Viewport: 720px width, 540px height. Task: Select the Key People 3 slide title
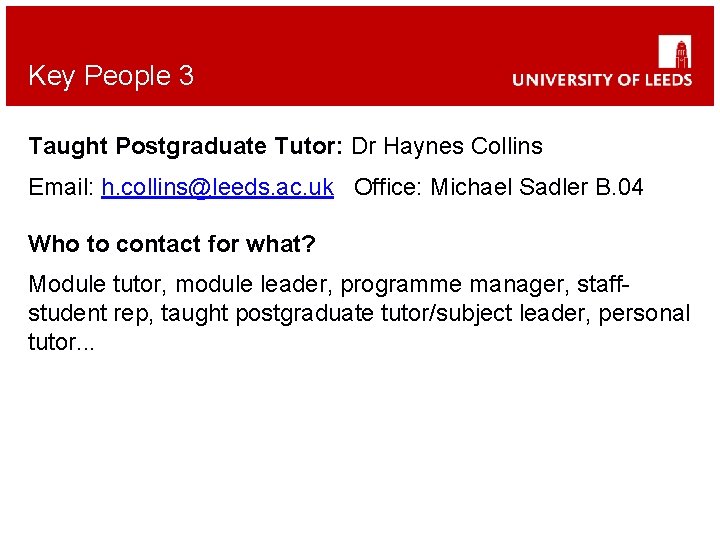pos(111,76)
